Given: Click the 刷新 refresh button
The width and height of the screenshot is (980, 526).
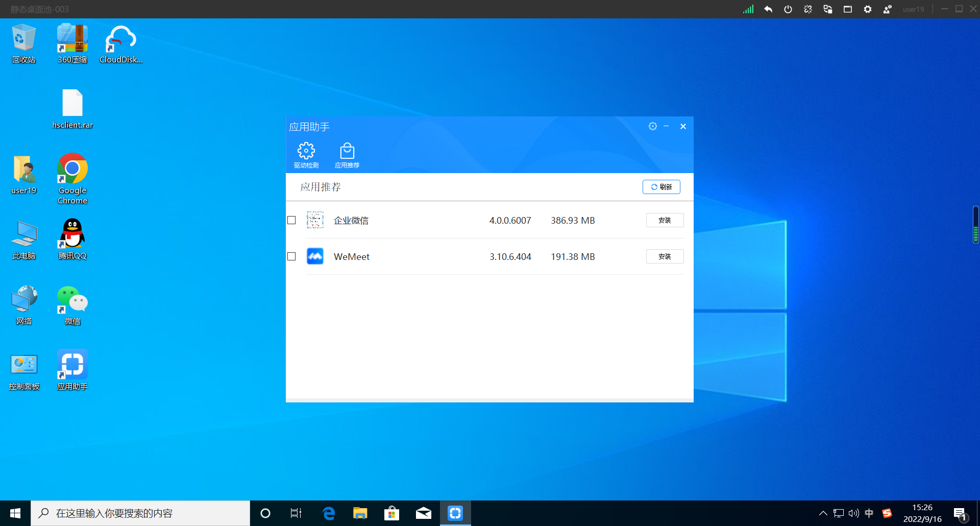Looking at the screenshot, I should point(661,187).
